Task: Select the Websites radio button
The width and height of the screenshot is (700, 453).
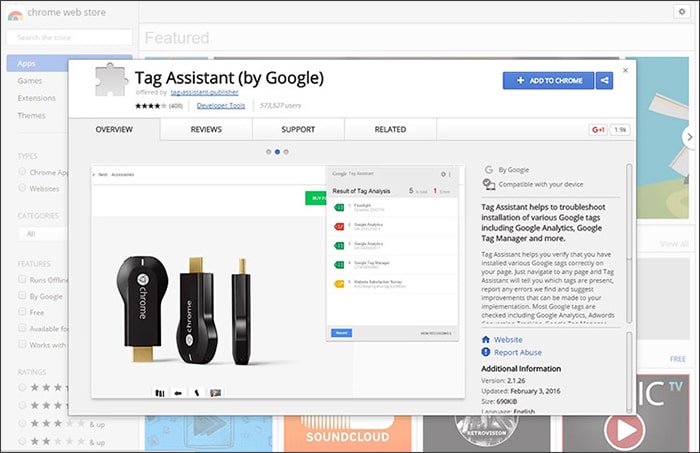Action: pyautogui.click(x=22, y=188)
